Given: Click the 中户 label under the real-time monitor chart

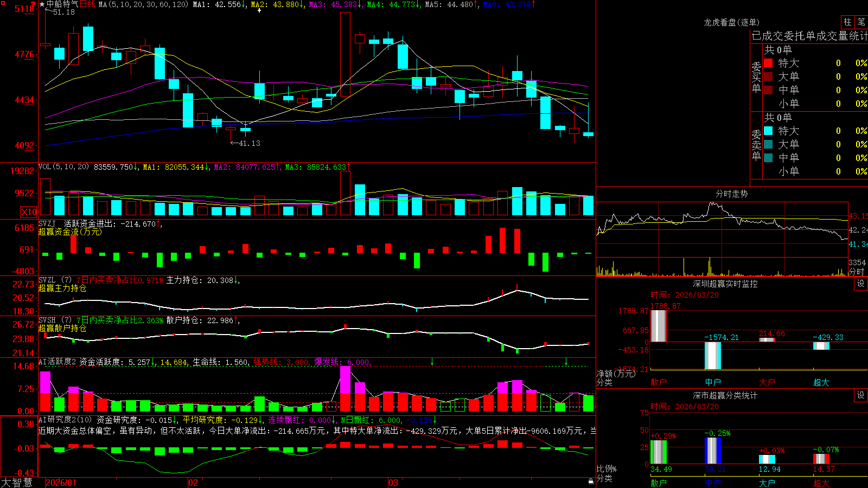Looking at the screenshot, I should (x=713, y=382).
